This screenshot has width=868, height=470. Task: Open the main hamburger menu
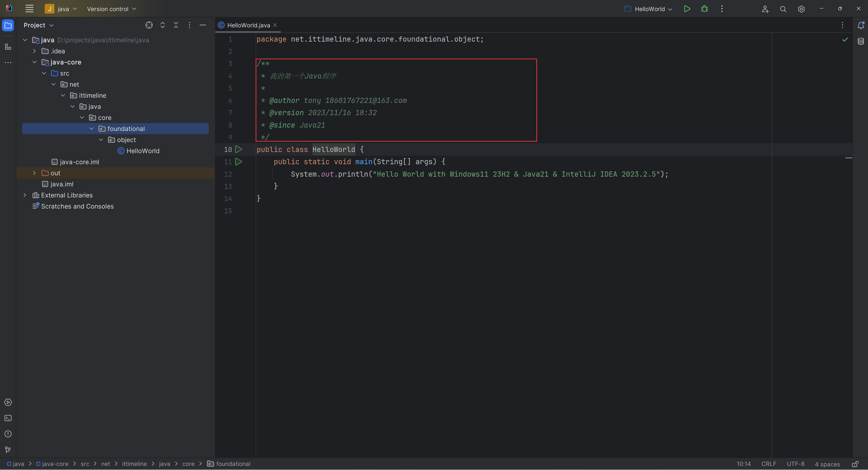coord(29,9)
